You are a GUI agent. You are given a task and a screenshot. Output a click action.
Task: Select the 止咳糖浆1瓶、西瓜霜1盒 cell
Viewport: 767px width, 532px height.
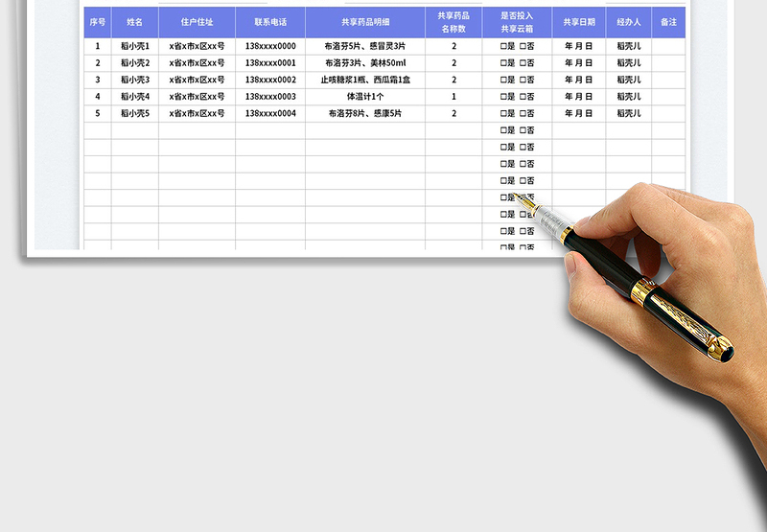click(x=365, y=80)
